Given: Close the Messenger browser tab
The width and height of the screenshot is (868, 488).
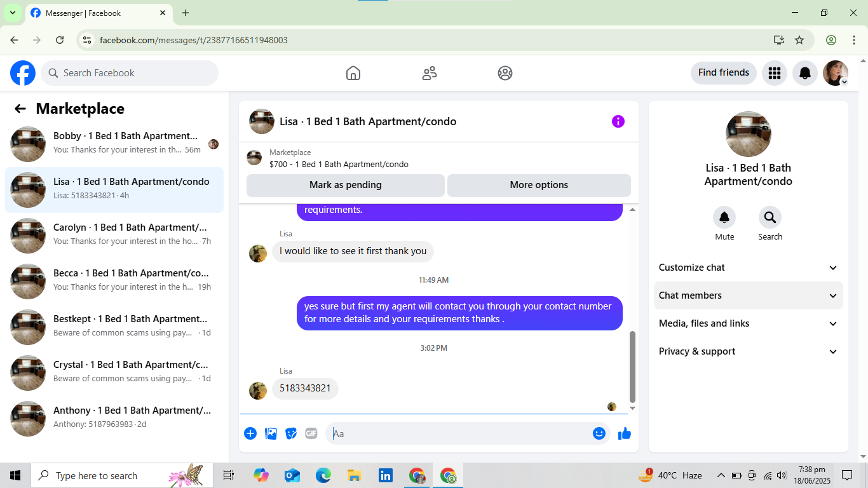Looking at the screenshot, I should [163, 13].
